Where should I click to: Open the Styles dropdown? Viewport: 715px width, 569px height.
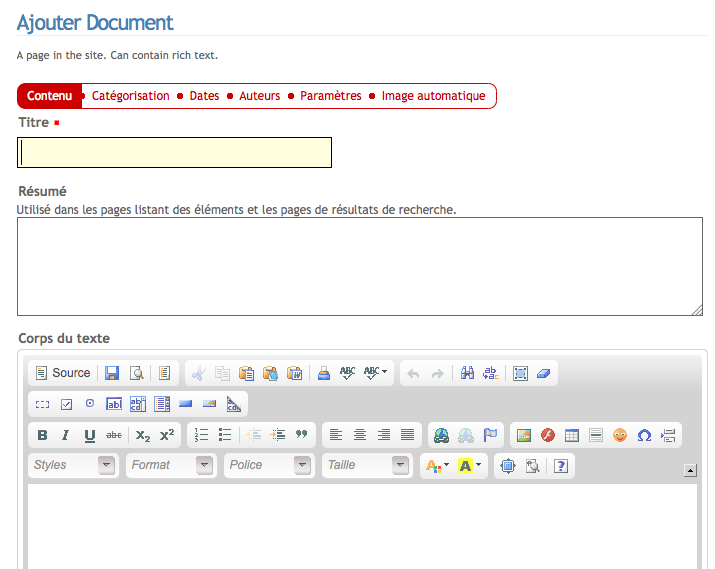point(72,465)
